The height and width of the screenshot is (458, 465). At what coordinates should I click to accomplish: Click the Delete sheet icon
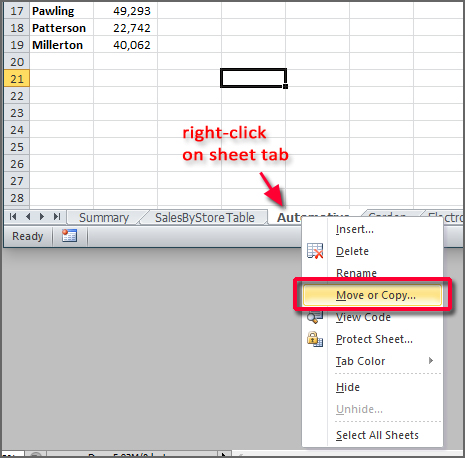pyautogui.click(x=315, y=251)
